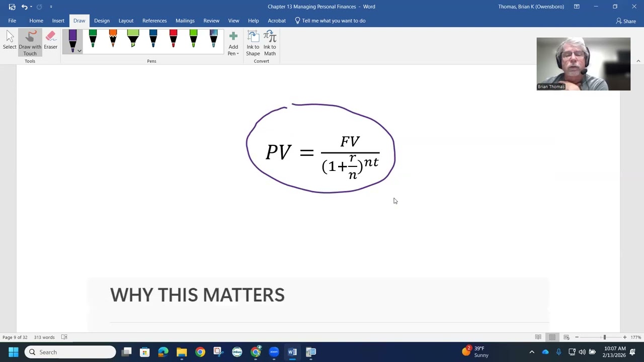
Task: Open Customize Quick Access Toolbar dropdown
Action: point(51,7)
